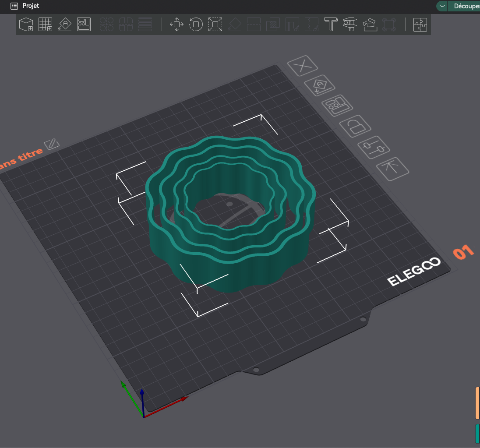Add a model with the cube icon
Image resolution: width=480 pixels, height=448 pixels.
pyautogui.click(x=26, y=24)
